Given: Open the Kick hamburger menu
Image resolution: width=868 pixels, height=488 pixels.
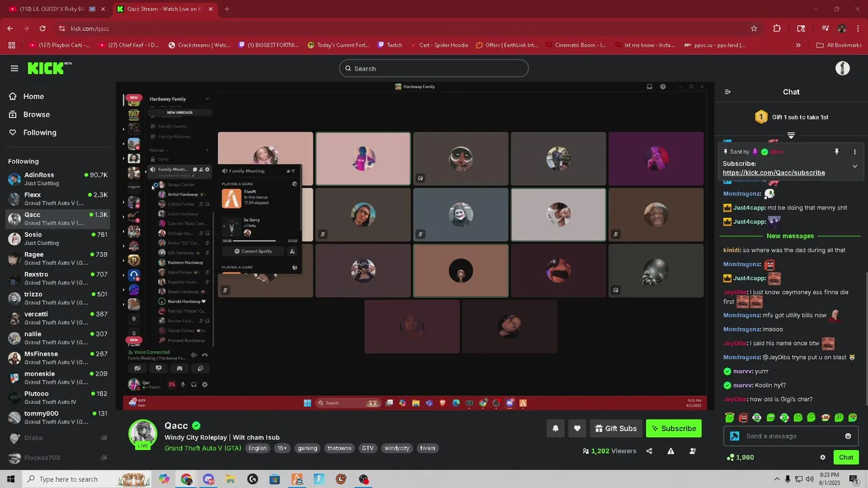Looking at the screenshot, I should [x=14, y=68].
